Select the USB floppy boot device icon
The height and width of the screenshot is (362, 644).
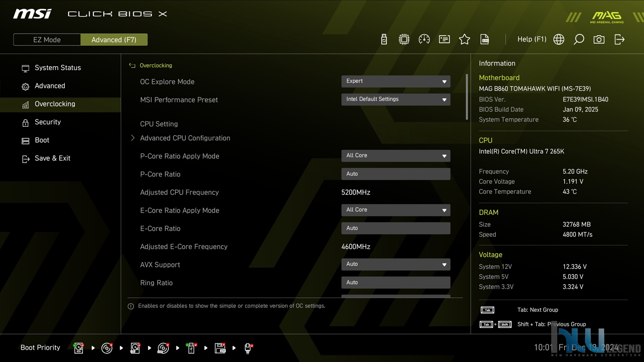coord(220,348)
